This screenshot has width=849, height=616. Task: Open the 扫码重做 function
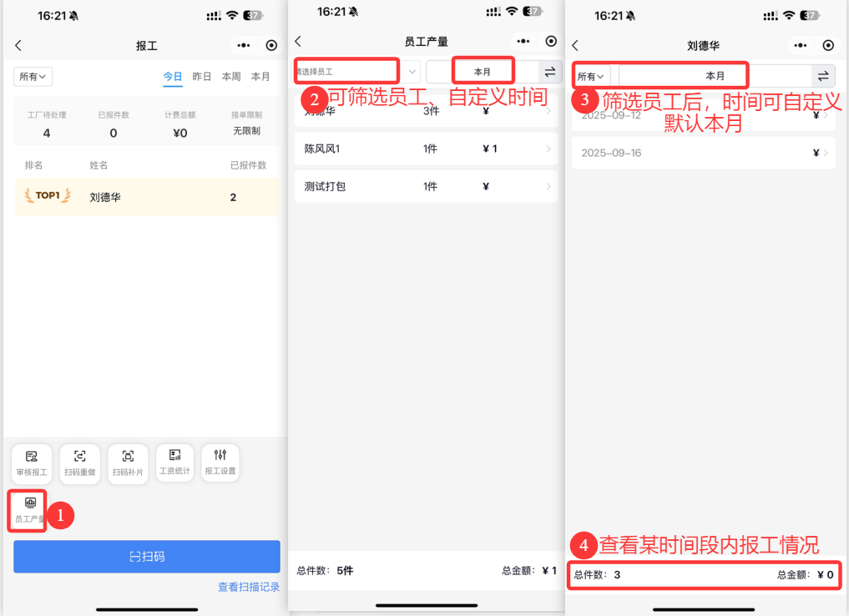79,463
